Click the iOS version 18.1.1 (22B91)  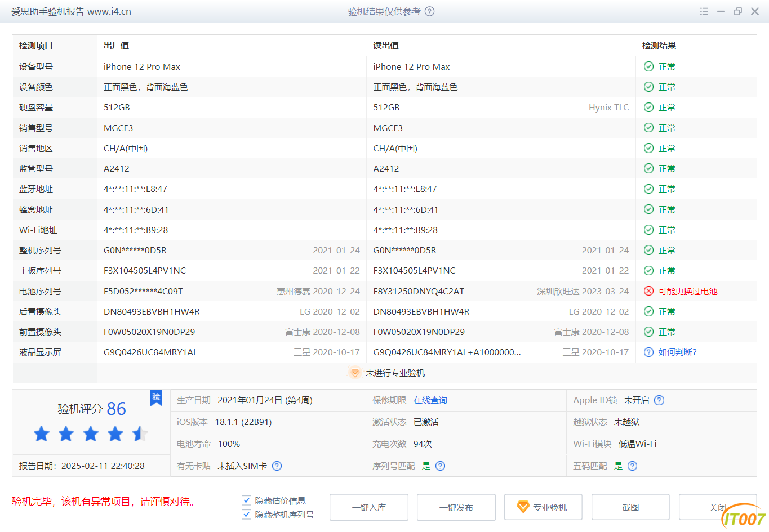pos(243,422)
